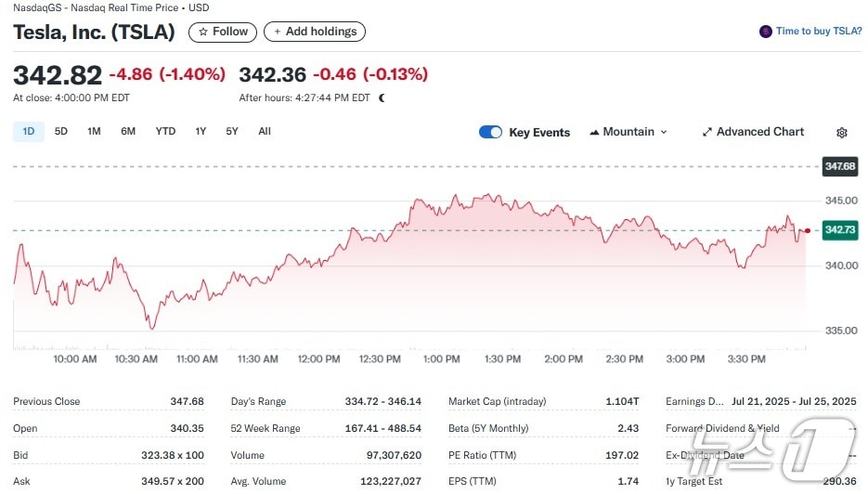Click the 347.68 previous close label on chart
The image size is (868, 494).
tap(838, 166)
